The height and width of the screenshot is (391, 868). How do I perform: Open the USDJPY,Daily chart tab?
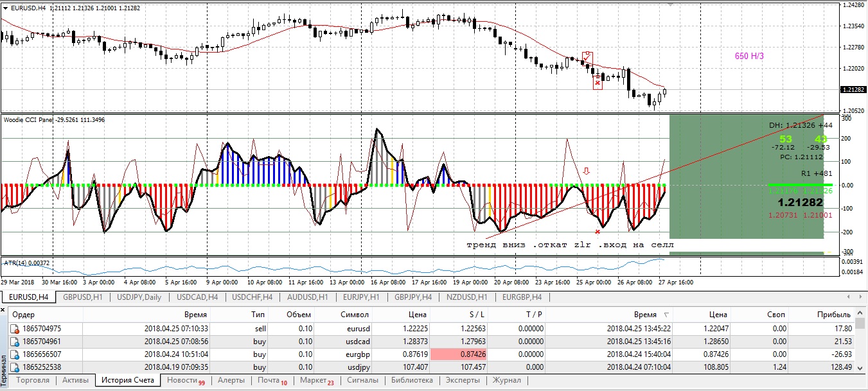coord(139,297)
